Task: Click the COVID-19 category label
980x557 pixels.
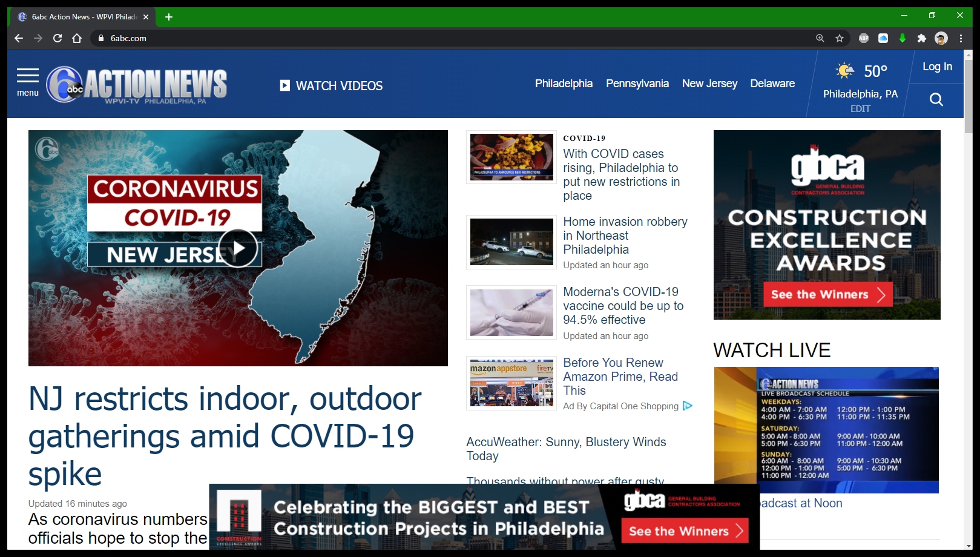Action: click(x=584, y=139)
